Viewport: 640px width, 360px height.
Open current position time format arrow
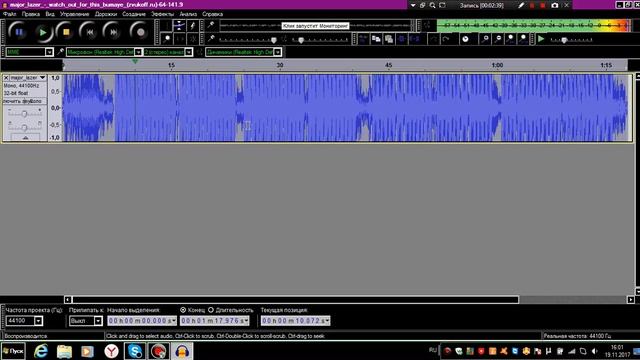(x=327, y=321)
